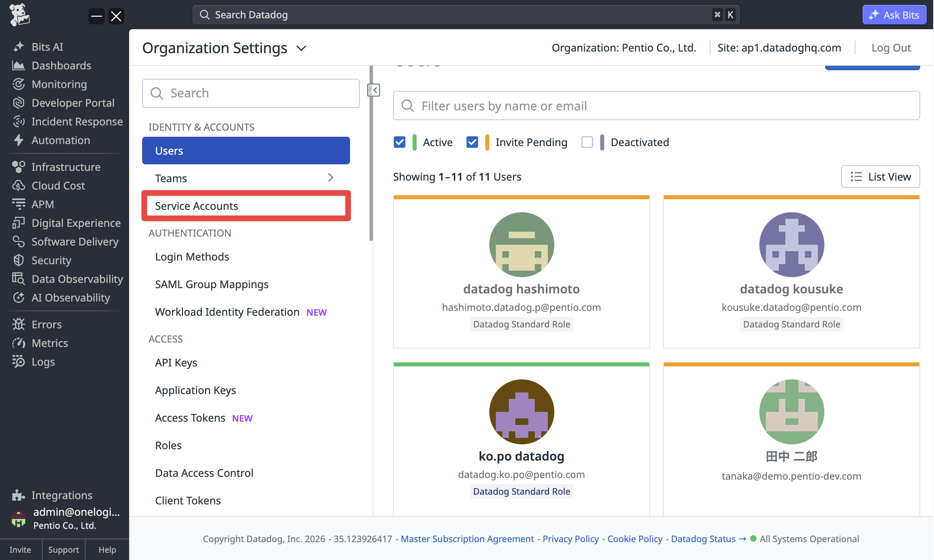Screen dimensions: 934x560
Task: Expand the Organization Settings dropdown chevron
Action: coord(301,48)
